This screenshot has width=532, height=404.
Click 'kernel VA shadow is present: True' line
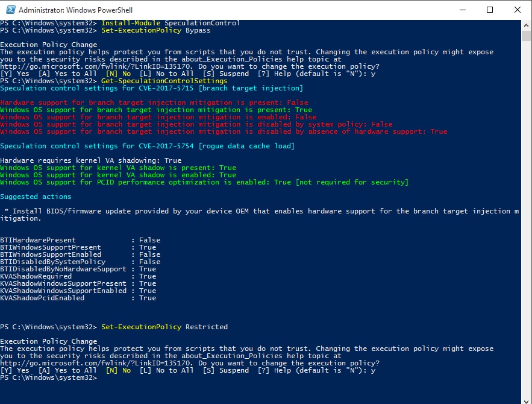[118, 168]
